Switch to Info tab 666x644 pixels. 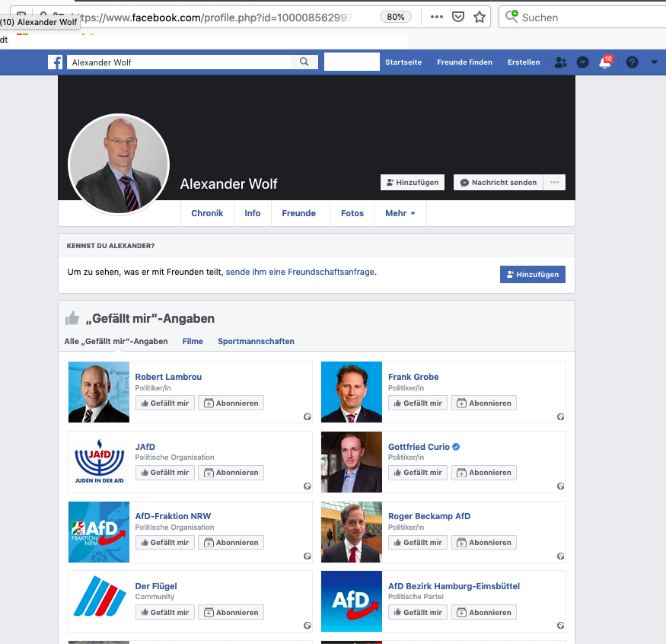click(252, 213)
